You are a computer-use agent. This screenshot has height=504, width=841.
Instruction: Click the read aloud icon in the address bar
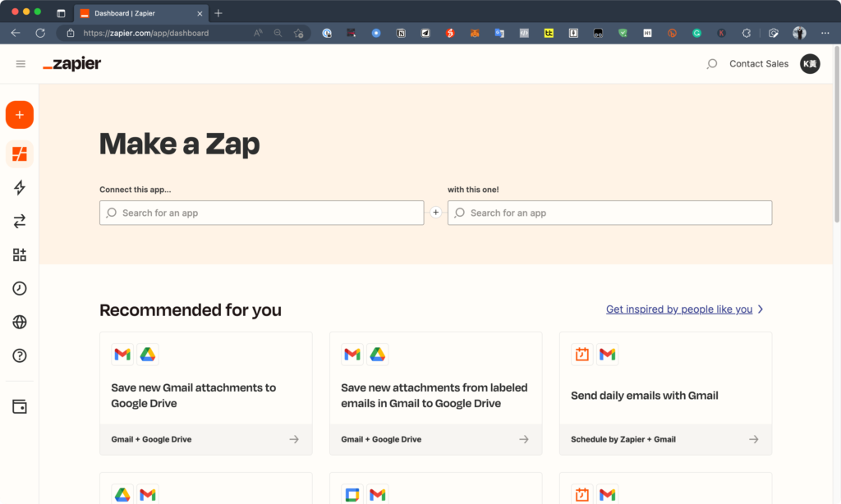258,33
